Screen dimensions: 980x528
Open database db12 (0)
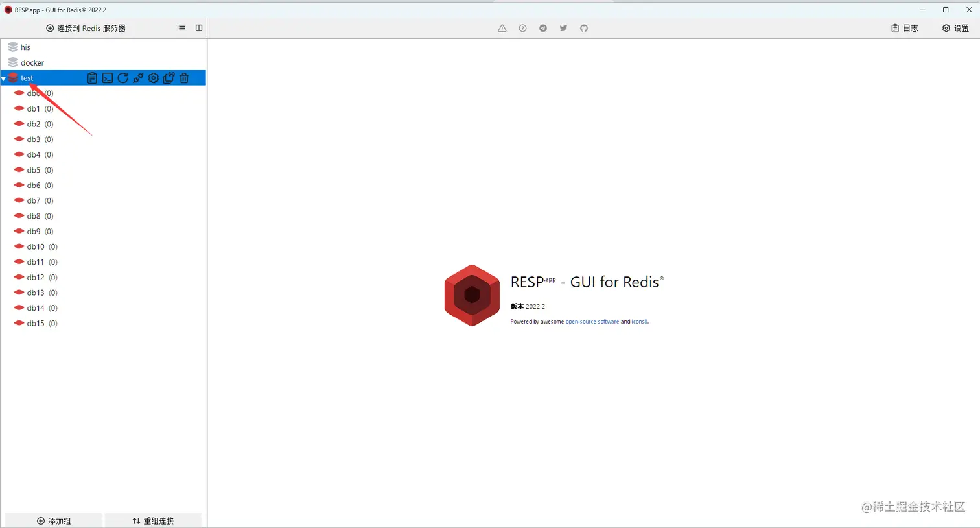[x=42, y=278]
